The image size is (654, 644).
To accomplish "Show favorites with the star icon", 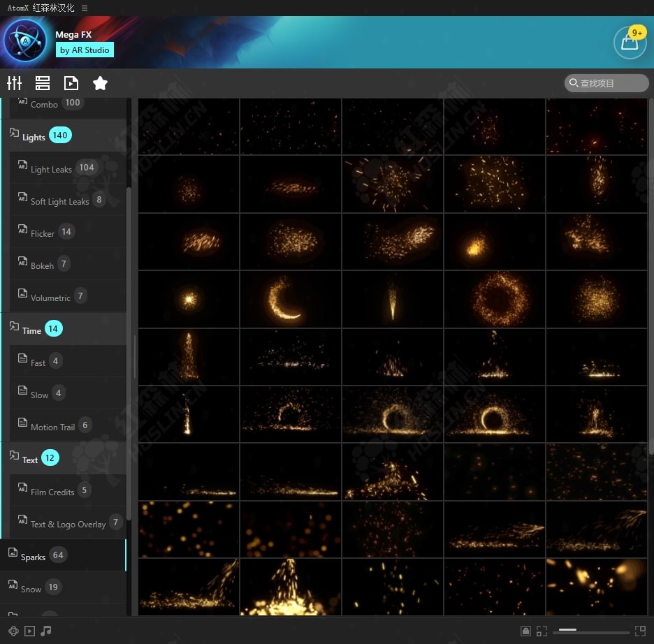I will pyautogui.click(x=100, y=83).
